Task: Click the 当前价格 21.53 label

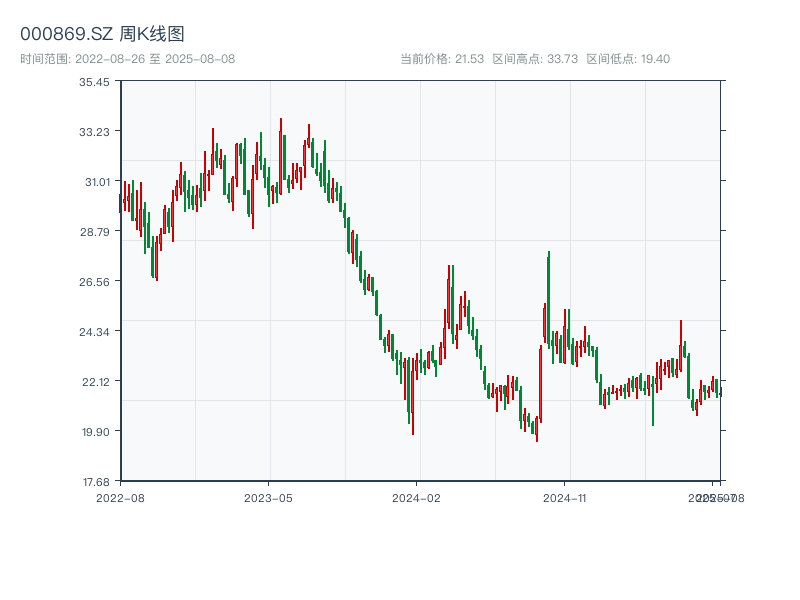Action: (x=442, y=59)
